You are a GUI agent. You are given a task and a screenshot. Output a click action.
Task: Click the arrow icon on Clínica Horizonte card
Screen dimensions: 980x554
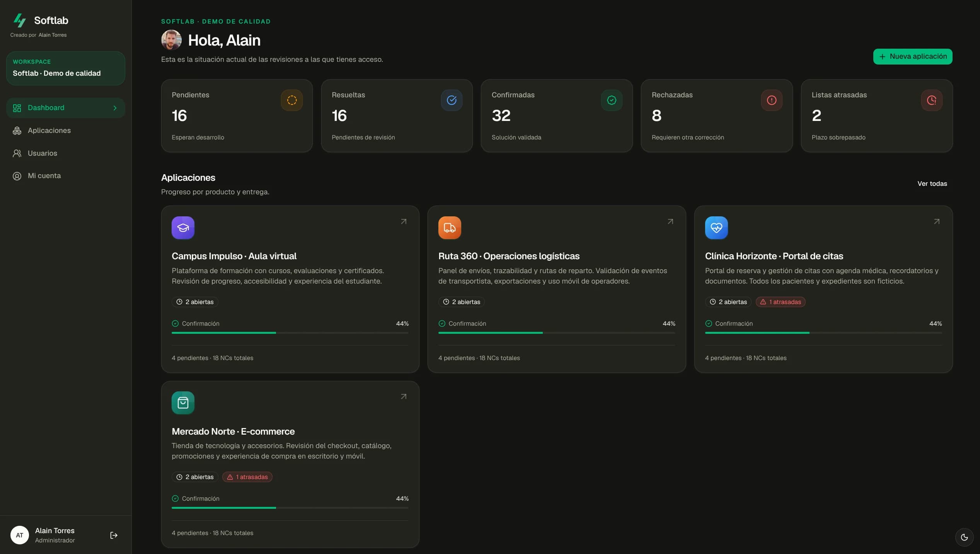937,221
